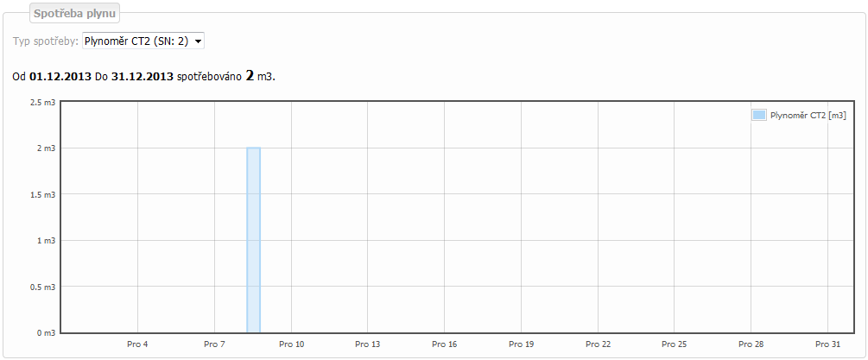Click the blue consumption bar in chart
This screenshot has height=360, width=868.
[x=253, y=239]
